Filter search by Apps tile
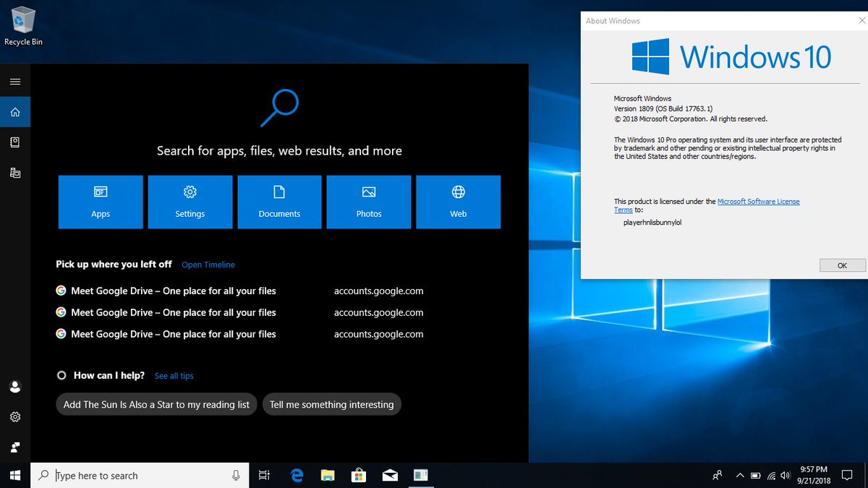Viewport: 868px width, 488px height. tap(101, 202)
